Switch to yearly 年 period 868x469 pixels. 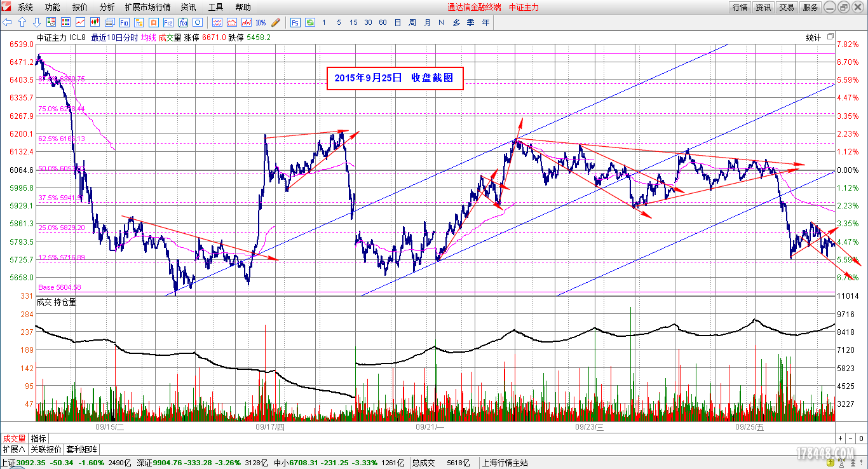pyautogui.click(x=486, y=22)
